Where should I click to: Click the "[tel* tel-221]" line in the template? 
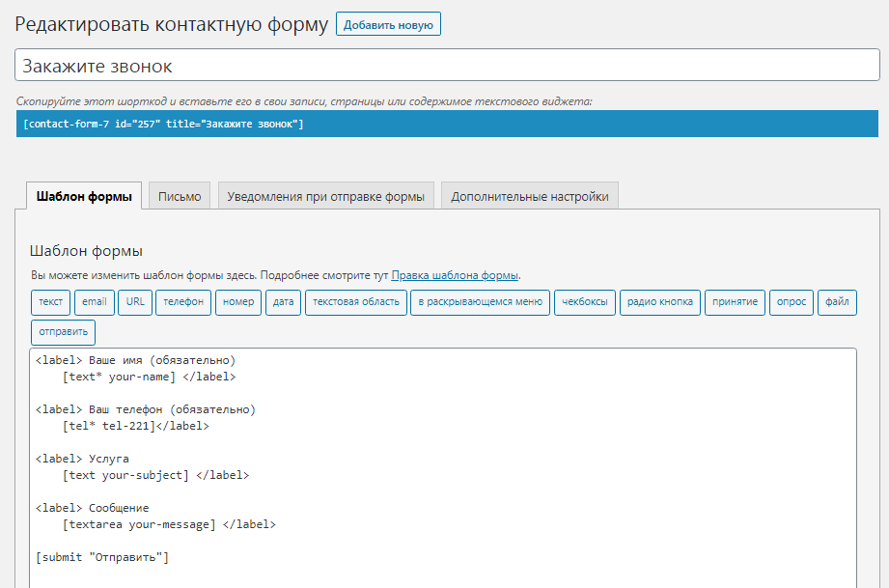pyautogui.click(x=135, y=426)
